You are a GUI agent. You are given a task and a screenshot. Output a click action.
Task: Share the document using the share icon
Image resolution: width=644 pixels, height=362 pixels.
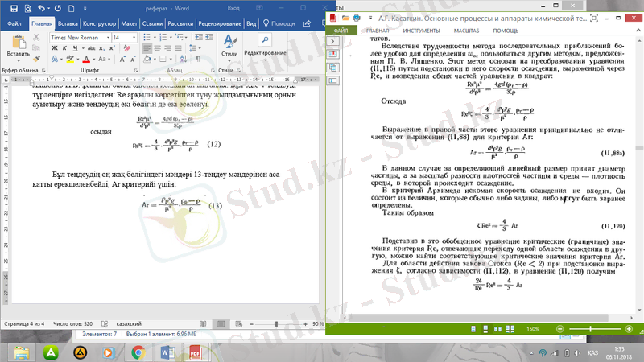tap(307, 24)
